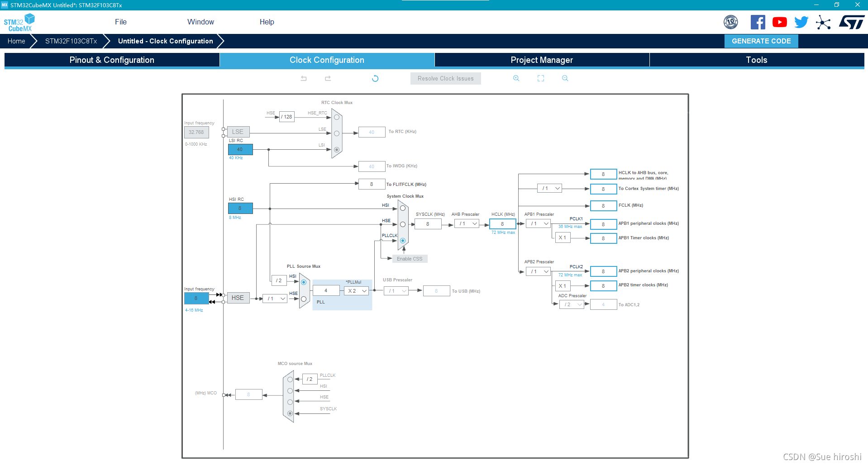The height and width of the screenshot is (465, 868).
Task: Open the HSE /1 prescaler dropdown
Action: pyautogui.click(x=275, y=299)
